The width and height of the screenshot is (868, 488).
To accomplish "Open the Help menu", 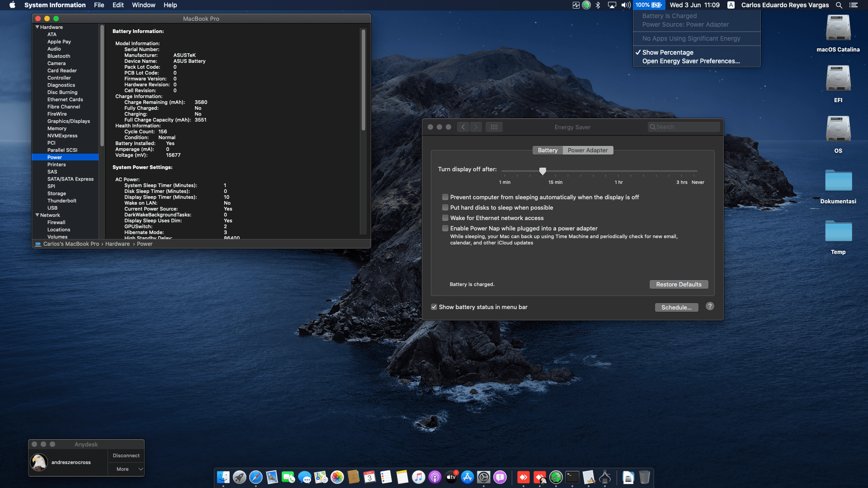I will [x=170, y=5].
